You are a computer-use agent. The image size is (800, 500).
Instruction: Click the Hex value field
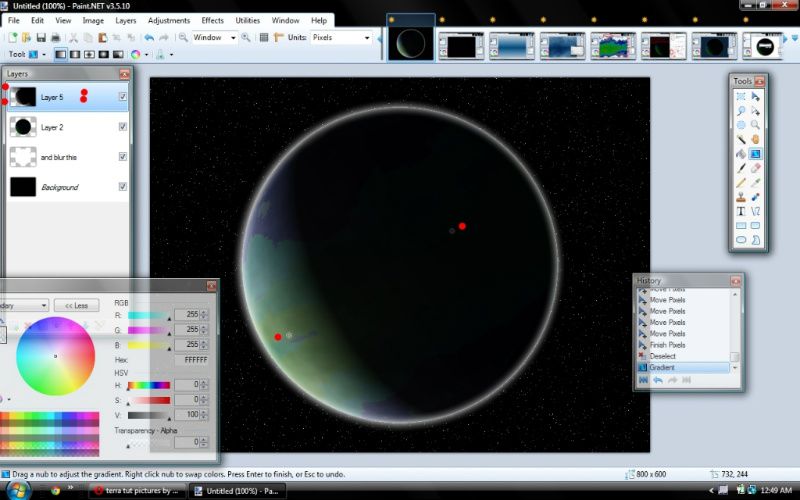(191, 360)
